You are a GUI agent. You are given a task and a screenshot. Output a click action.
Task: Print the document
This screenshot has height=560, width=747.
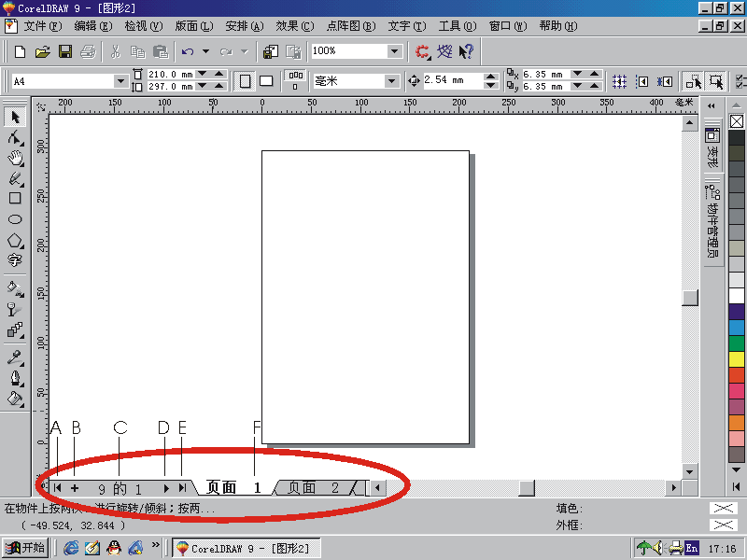coord(88,51)
